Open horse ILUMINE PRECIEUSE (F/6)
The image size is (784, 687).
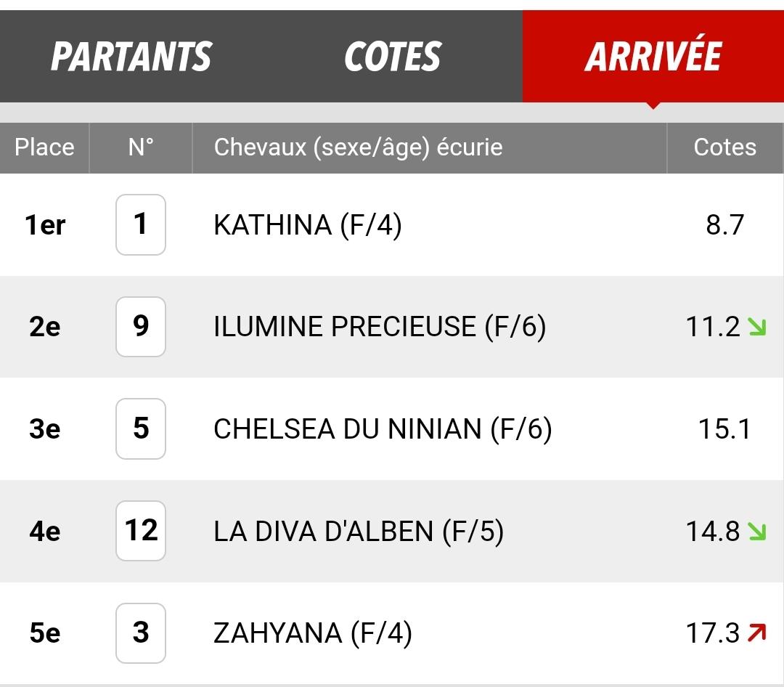[x=380, y=327]
